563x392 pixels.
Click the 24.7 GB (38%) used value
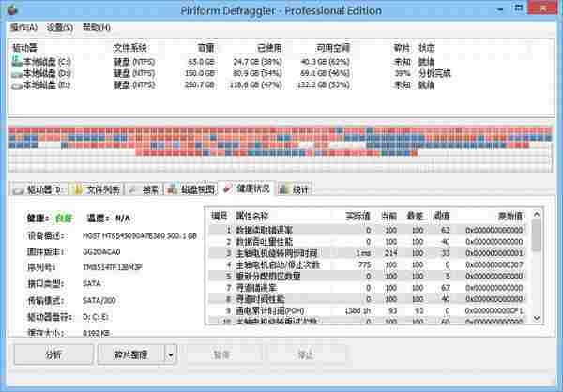click(257, 62)
